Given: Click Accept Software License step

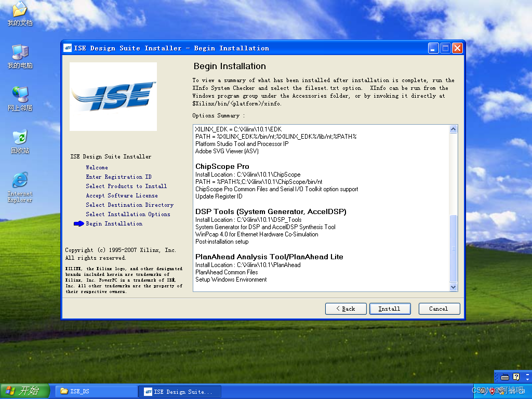Looking at the screenshot, I should click(x=122, y=195).
